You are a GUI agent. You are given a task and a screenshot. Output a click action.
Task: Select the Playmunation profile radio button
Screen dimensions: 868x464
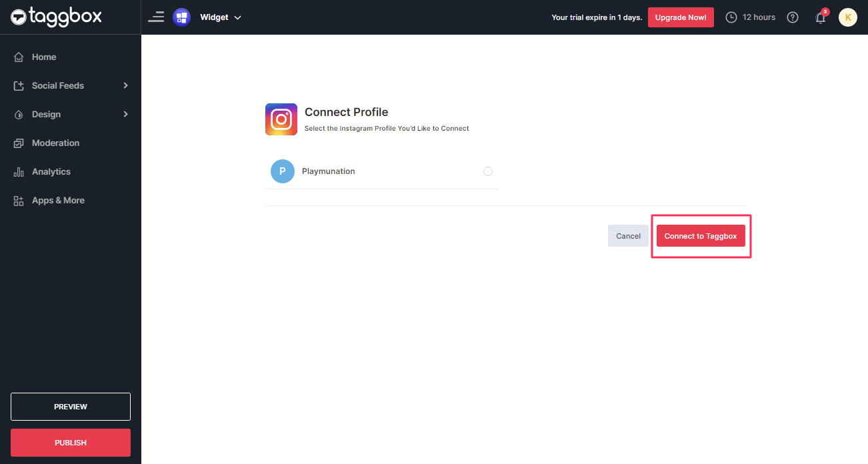(x=487, y=171)
